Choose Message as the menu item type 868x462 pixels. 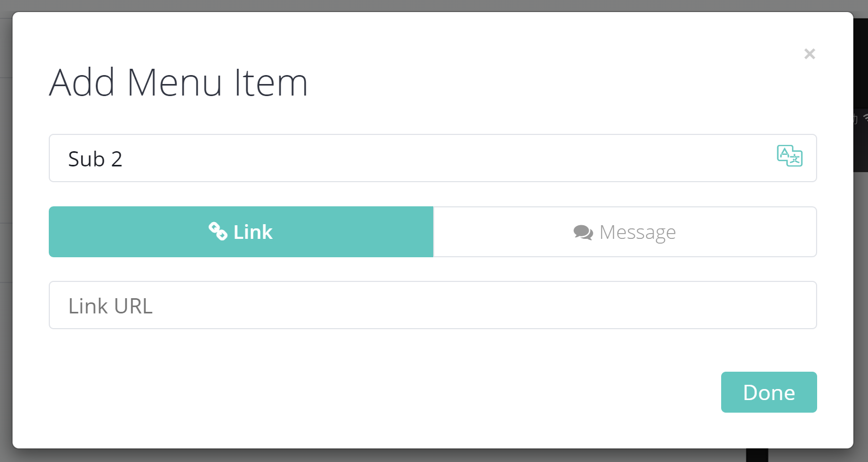(625, 232)
